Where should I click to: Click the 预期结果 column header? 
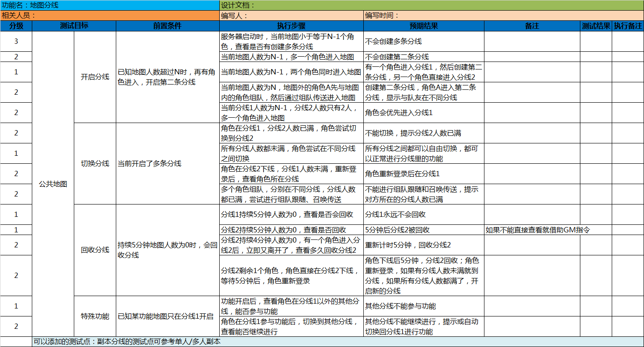423,26
